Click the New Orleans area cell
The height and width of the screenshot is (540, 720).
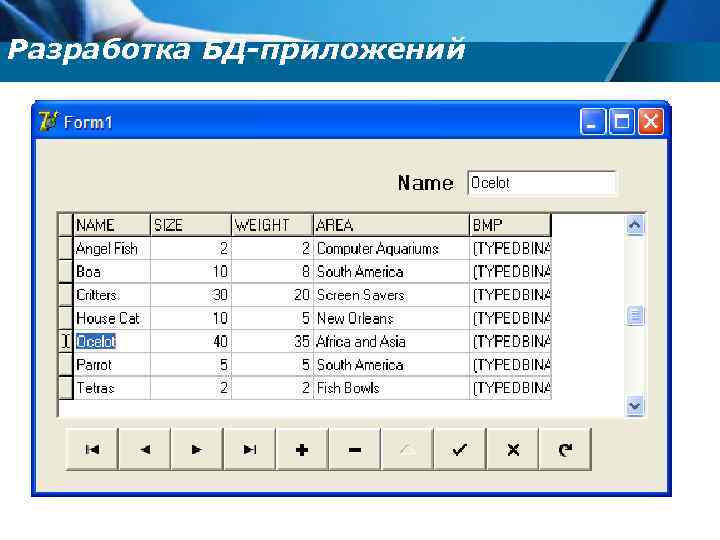pyautogui.click(x=392, y=318)
